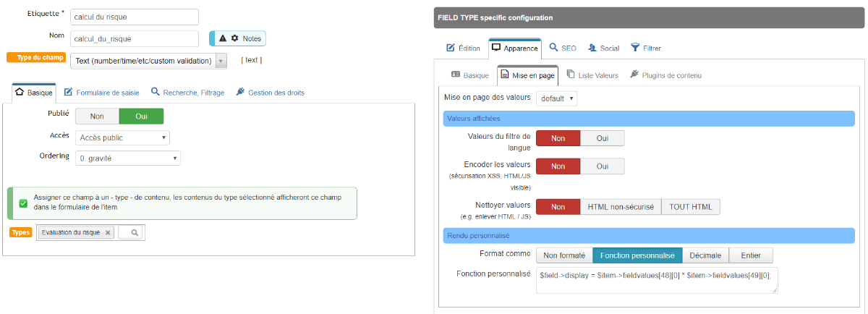Remove the Evaluation du risque type tag
This screenshot has width=868, height=314.
pos(108,233)
